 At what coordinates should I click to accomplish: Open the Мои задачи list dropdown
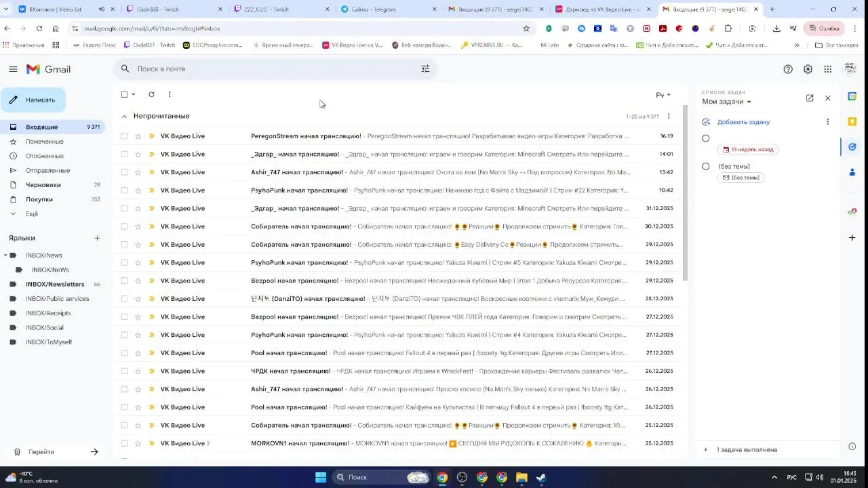727,102
